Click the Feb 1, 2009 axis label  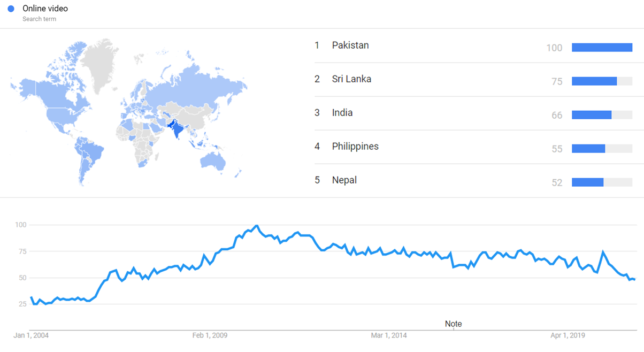[210, 335]
